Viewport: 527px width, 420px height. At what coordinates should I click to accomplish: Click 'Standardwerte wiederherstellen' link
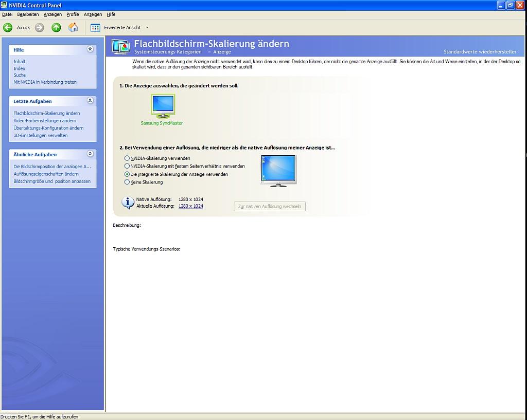point(480,52)
